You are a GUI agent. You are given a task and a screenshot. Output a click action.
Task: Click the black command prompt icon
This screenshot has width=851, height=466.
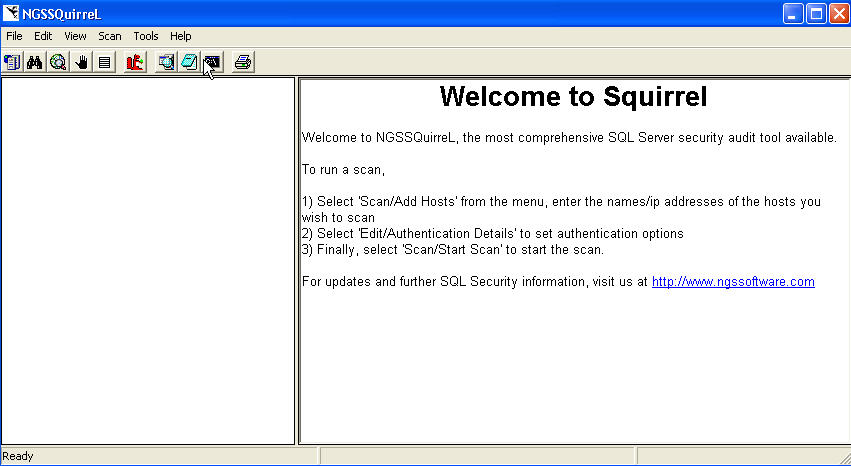(x=212, y=62)
